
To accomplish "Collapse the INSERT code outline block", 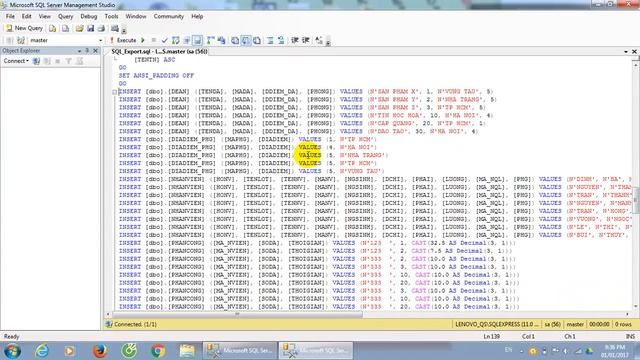I will (115, 92).
